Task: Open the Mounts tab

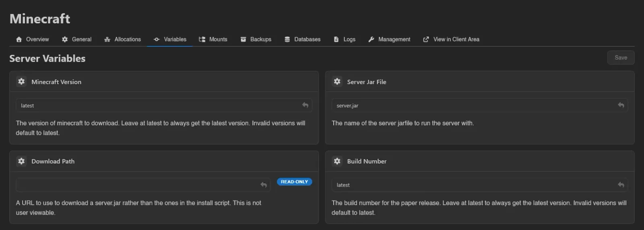Action: click(213, 39)
